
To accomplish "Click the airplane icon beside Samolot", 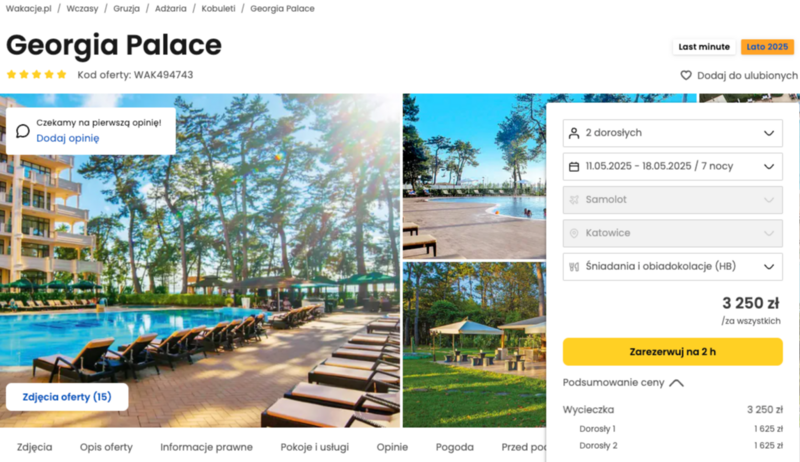I will tap(574, 200).
